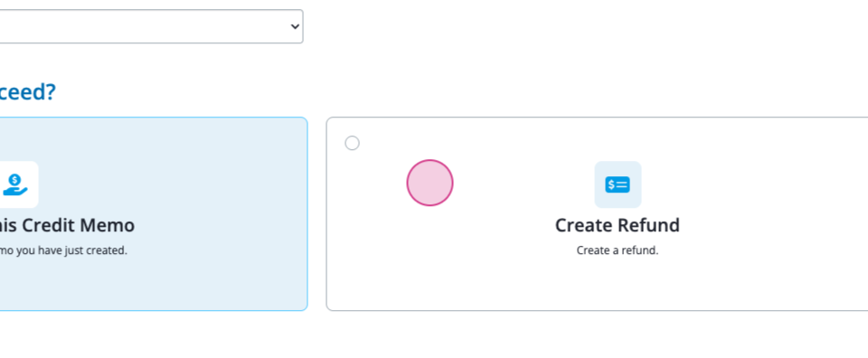Click the 'Create a refund.' description text

coord(618,250)
